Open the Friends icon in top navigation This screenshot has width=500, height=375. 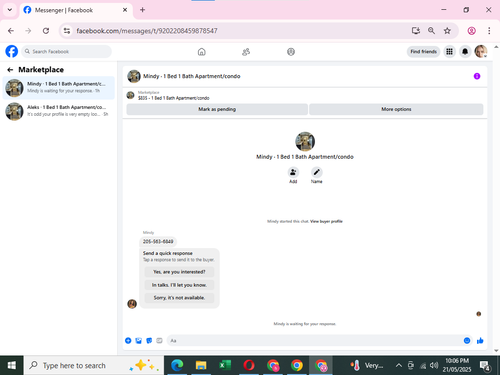click(x=246, y=52)
